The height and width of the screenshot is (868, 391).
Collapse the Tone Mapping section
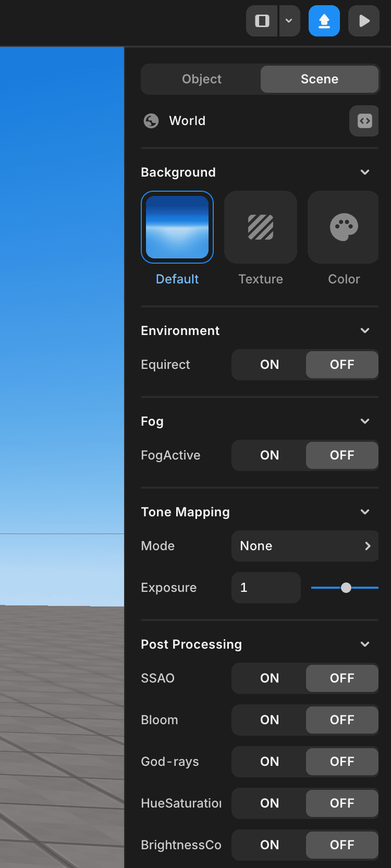point(365,512)
